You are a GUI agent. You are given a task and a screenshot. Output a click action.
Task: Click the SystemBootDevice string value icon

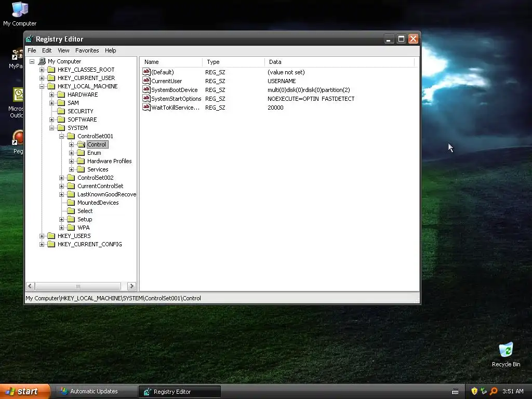146,89
